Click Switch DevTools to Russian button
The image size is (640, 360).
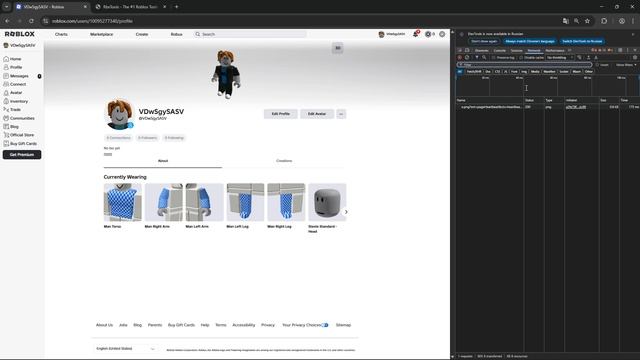tap(582, 41)
